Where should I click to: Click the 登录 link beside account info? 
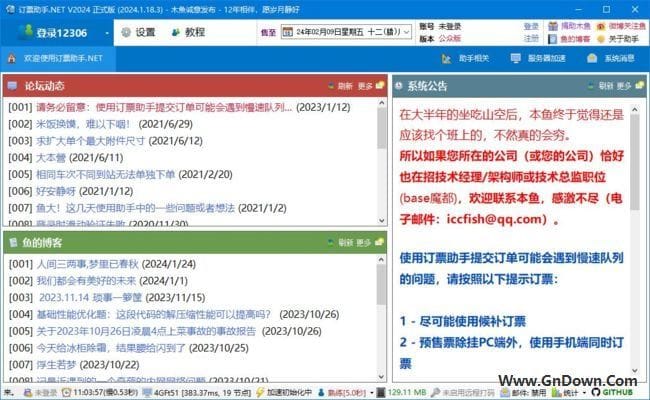click(x=530, y=25)
